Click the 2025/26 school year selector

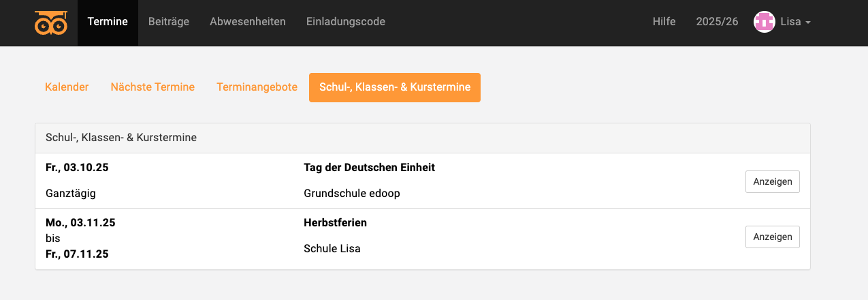tap(717, 22)
